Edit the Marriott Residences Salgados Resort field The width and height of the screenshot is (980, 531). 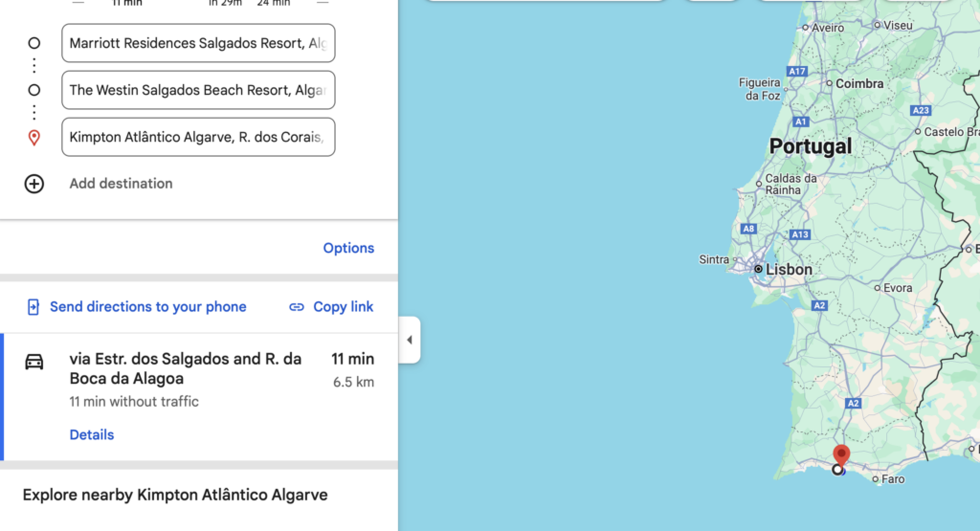[x=198, y=43]
